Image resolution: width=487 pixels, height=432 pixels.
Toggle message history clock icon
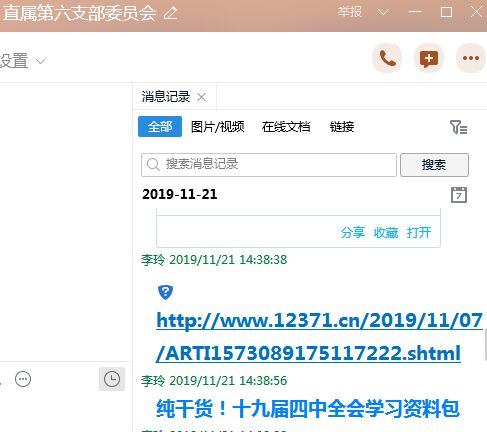click(112, 379)
